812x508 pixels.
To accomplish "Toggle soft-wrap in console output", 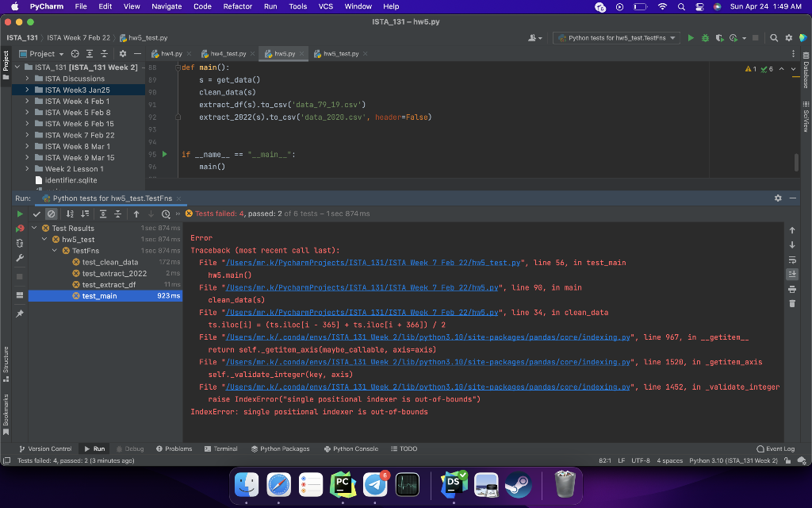I will pos(792,260).
